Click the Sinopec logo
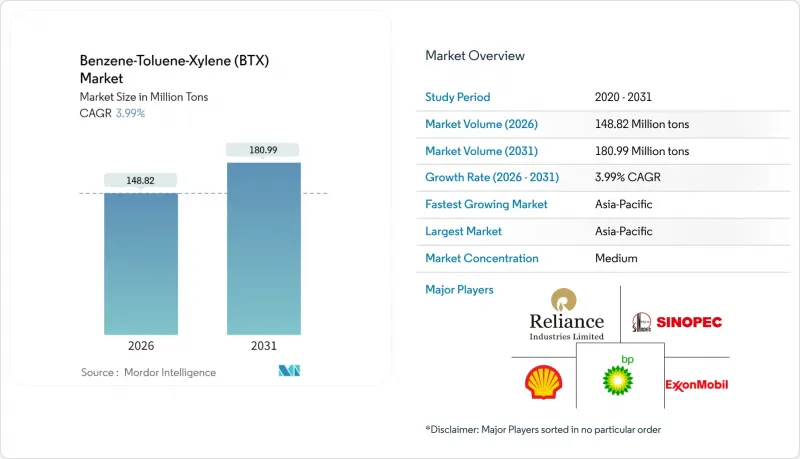 click(x=677, y=322)
